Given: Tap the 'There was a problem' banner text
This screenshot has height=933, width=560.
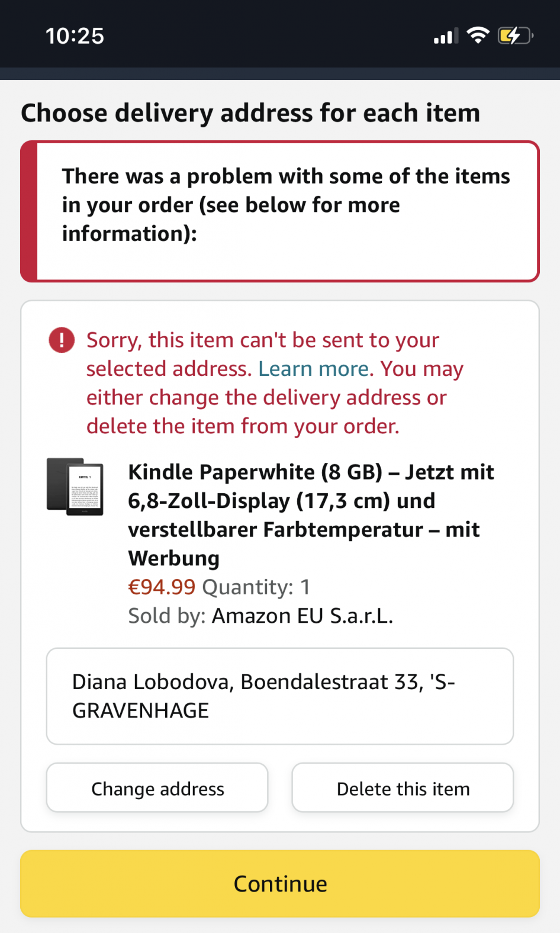Looking at the screenshot, I should pyautogui.click(x=286, y=205).
